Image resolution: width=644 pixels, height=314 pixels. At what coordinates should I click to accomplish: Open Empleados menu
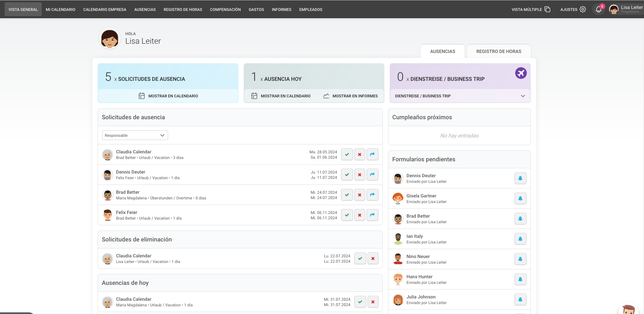tap(311, 9)
